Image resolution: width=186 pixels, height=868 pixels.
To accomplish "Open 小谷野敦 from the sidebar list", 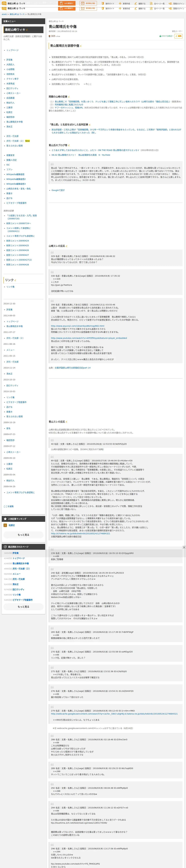I will [x=10, y=69].
